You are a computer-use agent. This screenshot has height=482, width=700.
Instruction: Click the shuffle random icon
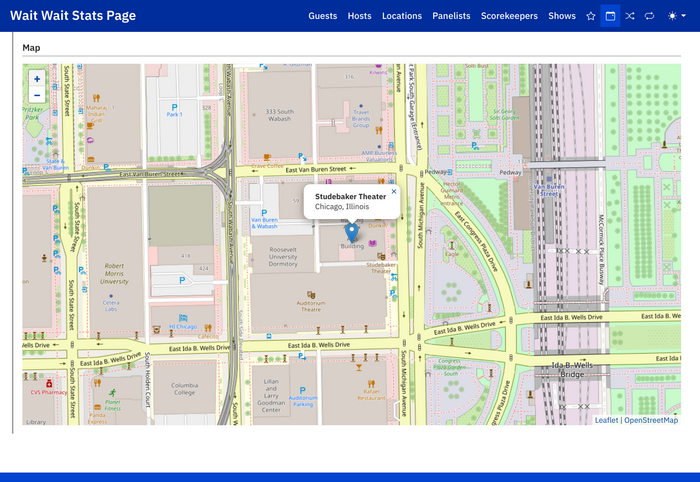(x=629, y=16)
